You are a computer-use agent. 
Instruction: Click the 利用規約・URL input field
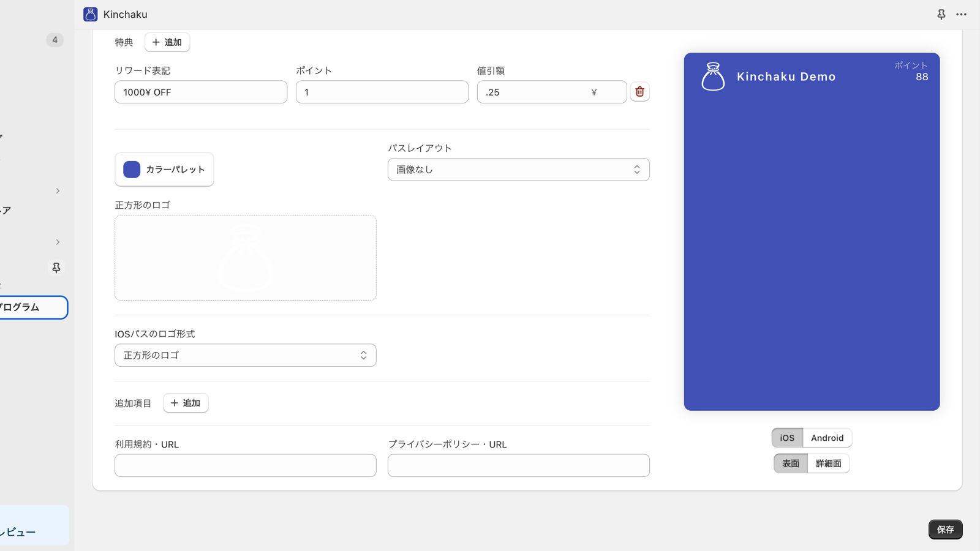click(x=245, y=465)
